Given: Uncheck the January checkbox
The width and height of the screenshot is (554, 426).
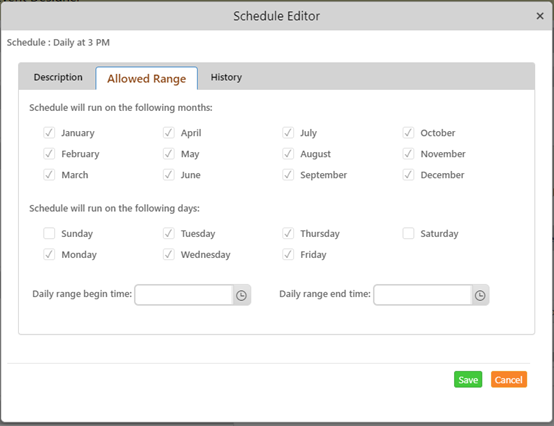Looking at the screenshot, I should pos(49,133).
